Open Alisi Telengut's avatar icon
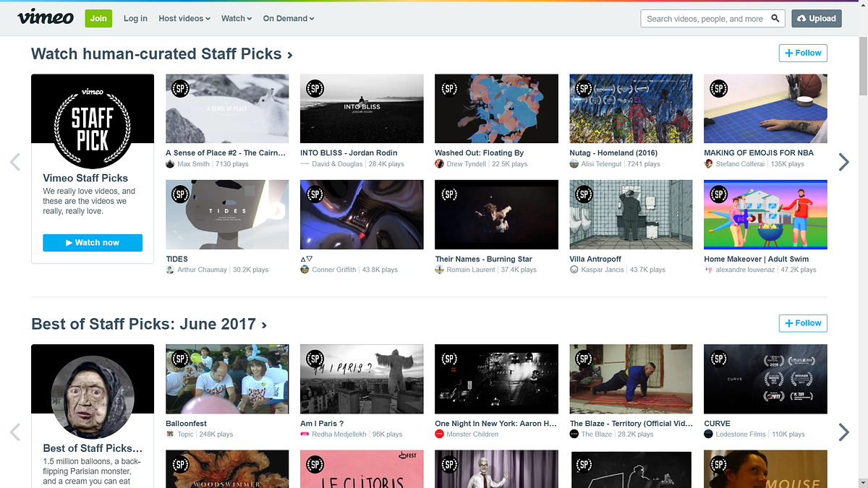Image resolution: width=868 pixels, height=488 pixels. (x=574, y=164)
